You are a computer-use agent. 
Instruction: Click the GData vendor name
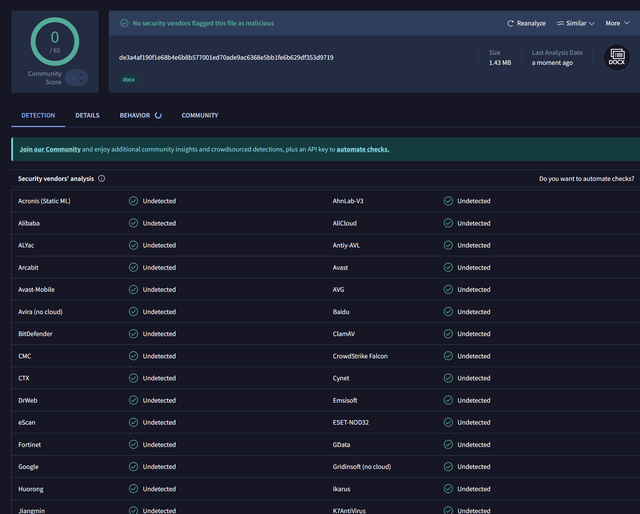pyautogui.click(x=341, y=445)
